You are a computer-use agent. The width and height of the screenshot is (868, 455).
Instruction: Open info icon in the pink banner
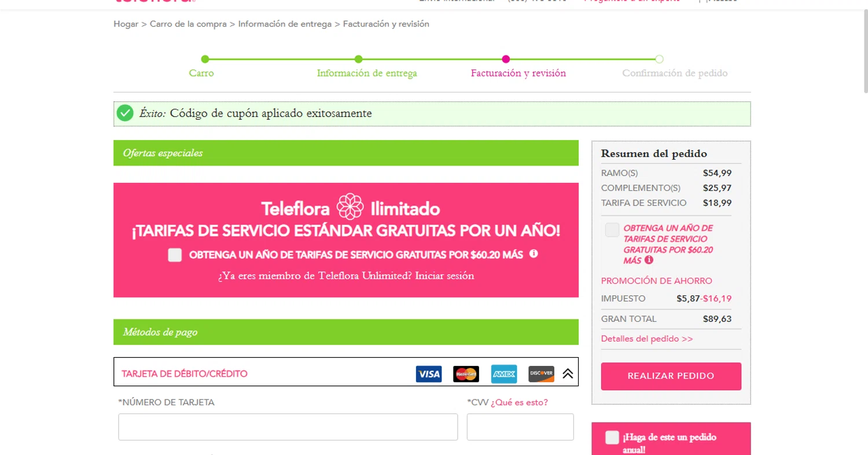(534, 254)
